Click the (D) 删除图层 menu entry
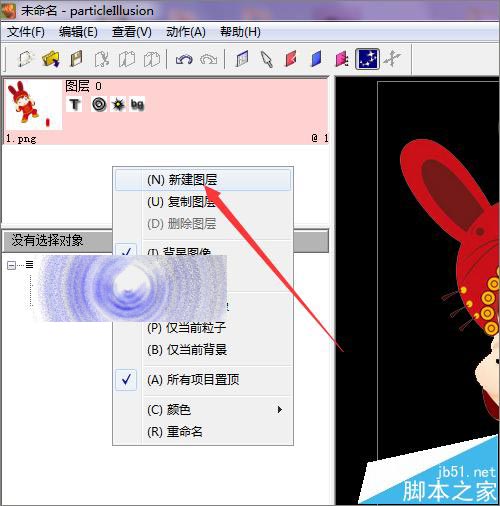This screenshot has height=506, width=500. (203, 224)
